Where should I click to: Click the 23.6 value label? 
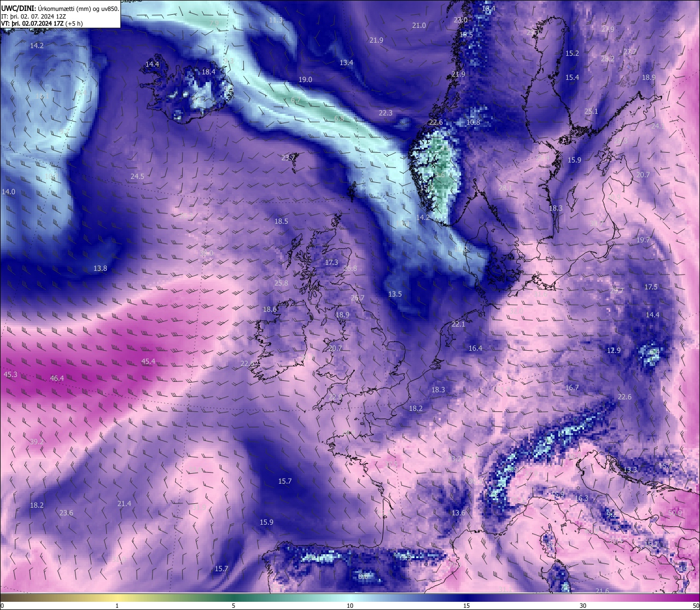click(x=66, y=513)
